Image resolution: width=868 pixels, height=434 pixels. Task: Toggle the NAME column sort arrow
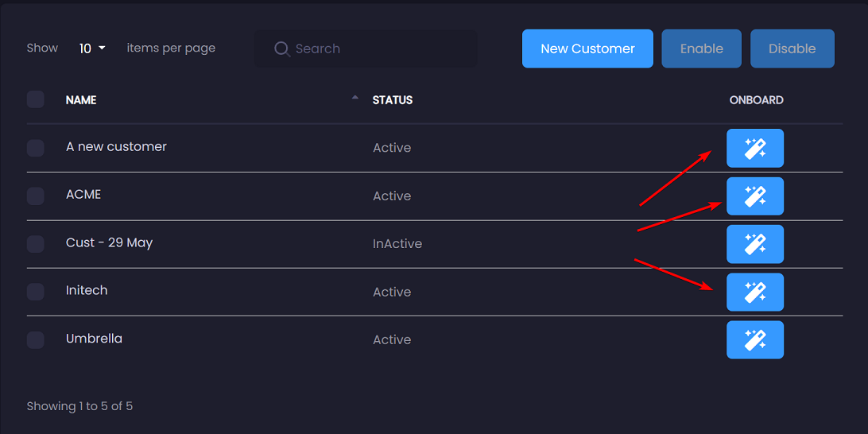coord(355,98)
